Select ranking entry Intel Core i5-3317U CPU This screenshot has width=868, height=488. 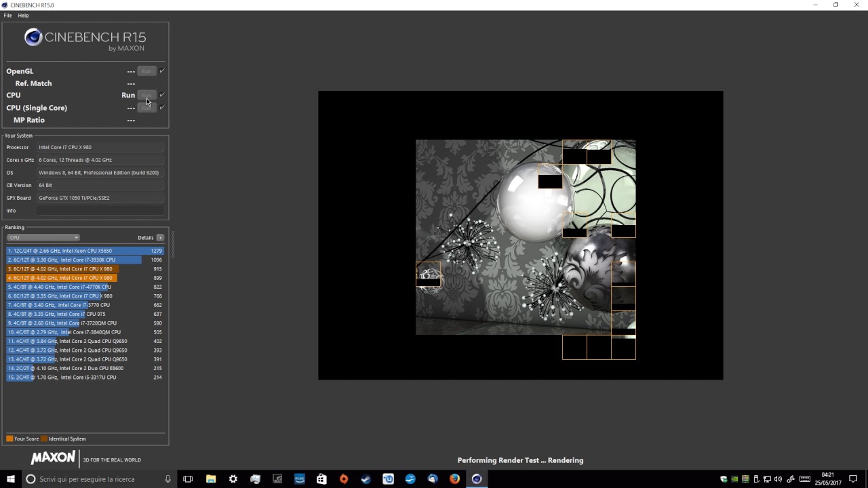(85, 378)
